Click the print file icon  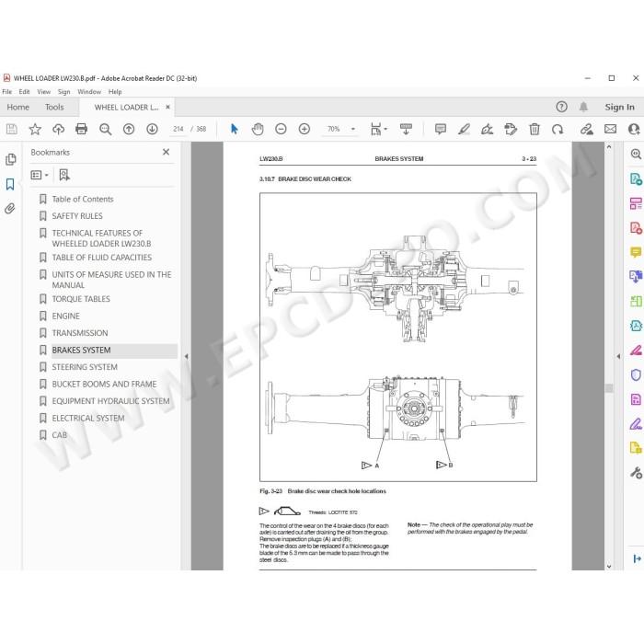pyautogui.click(x=81, y=129)
